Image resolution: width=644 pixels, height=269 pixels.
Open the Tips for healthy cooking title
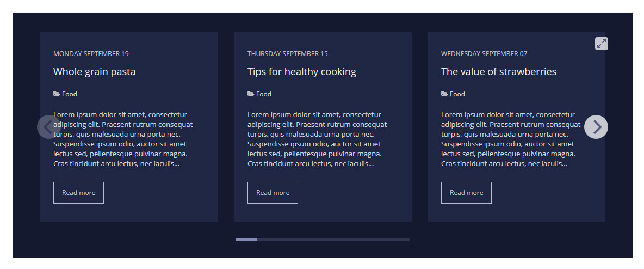click(x=301, y=72)
